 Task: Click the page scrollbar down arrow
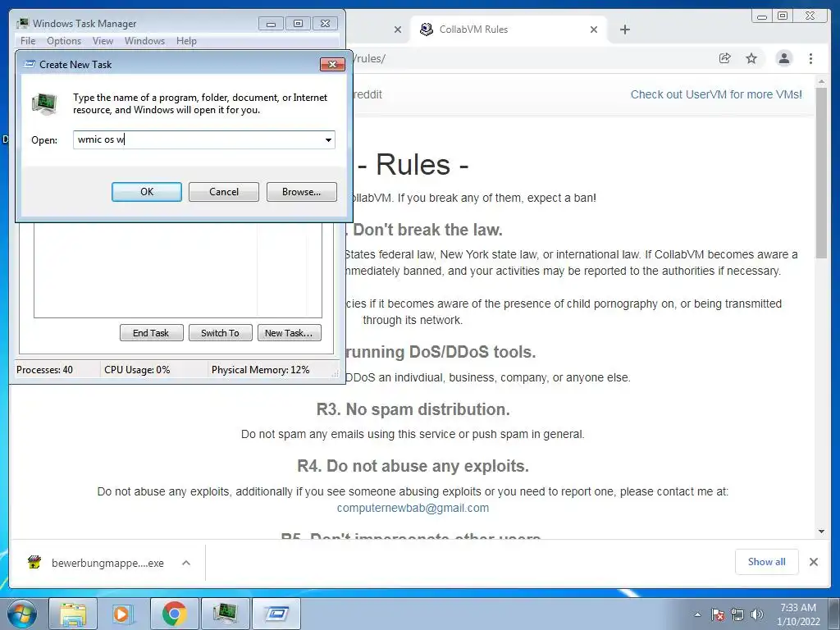coord(821,532)
